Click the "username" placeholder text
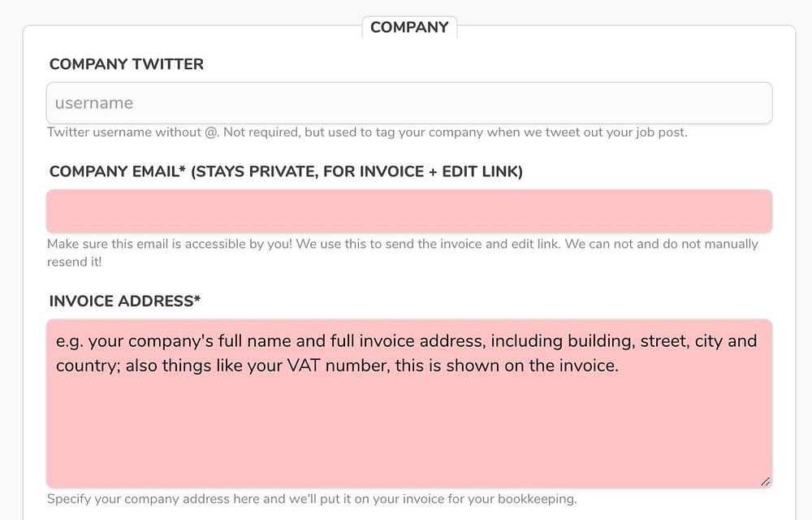The height and width of the screenshot is (520, 812). [x=94, y=103]
